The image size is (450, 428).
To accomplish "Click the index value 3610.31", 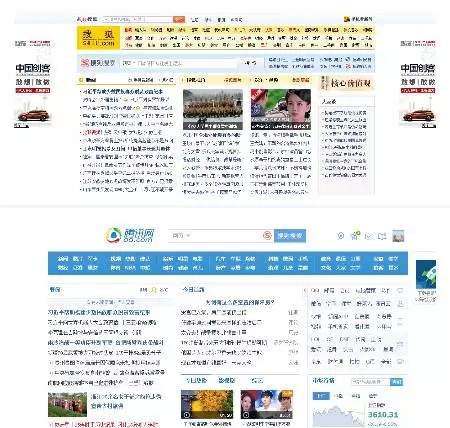I will 383,415.
